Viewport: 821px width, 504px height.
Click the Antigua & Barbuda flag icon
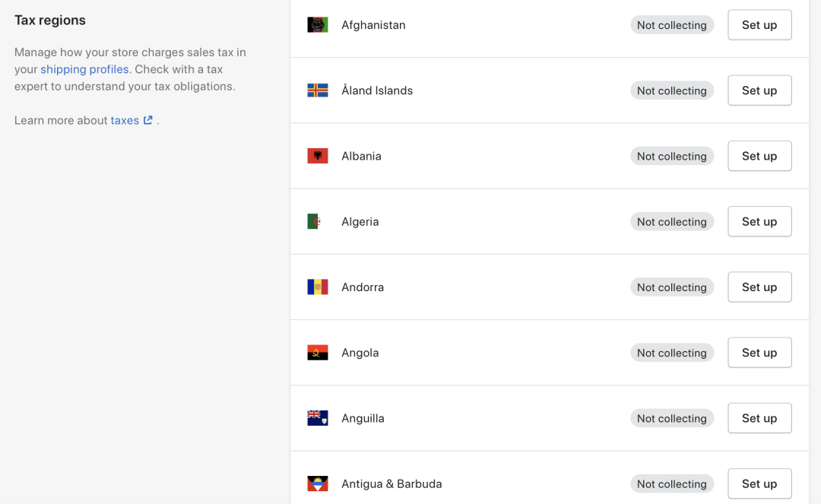click(317, 483)
